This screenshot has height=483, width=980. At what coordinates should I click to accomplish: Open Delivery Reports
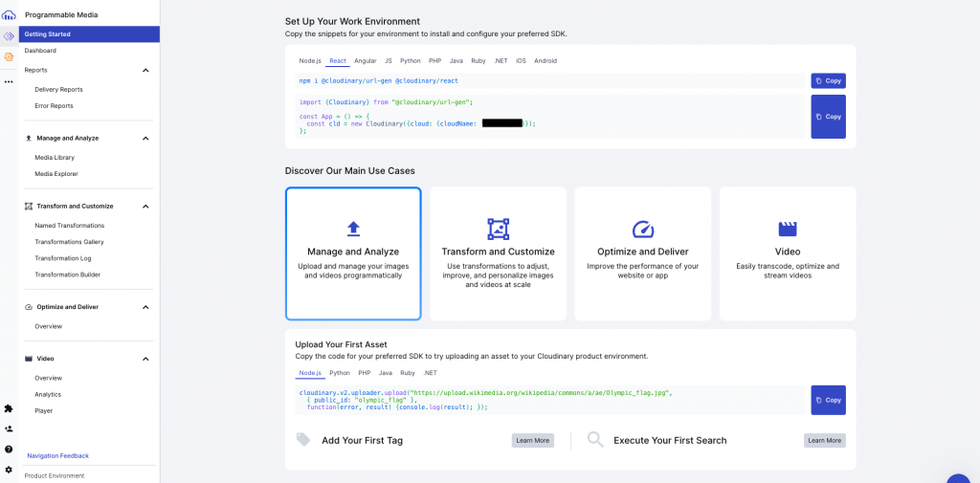point(58,90)
